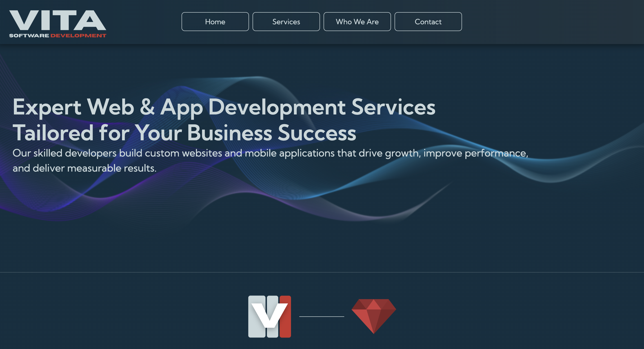Click the red ruby gem icon
Screen dimensions: 644x349
[374, 316]
